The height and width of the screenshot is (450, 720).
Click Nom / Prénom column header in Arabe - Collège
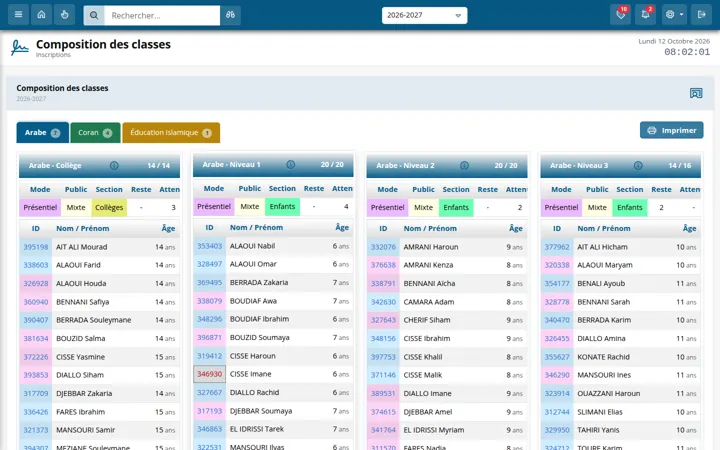(83, 228)
